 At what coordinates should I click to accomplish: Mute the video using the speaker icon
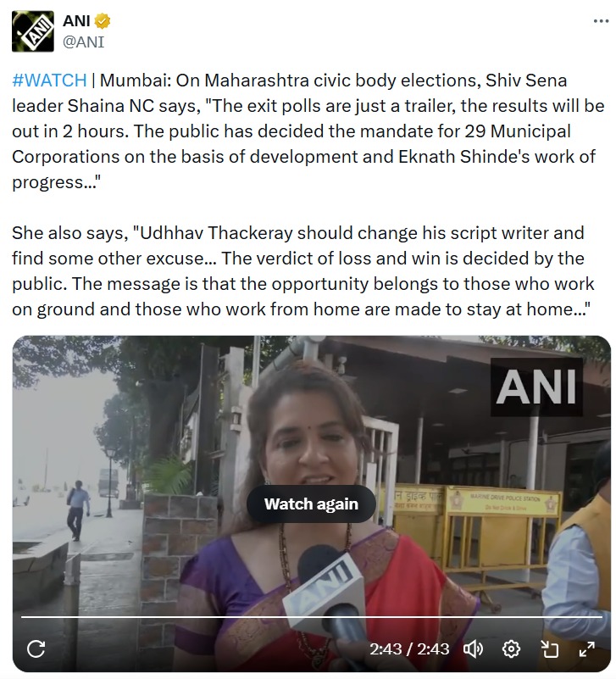tap(474, 648)
